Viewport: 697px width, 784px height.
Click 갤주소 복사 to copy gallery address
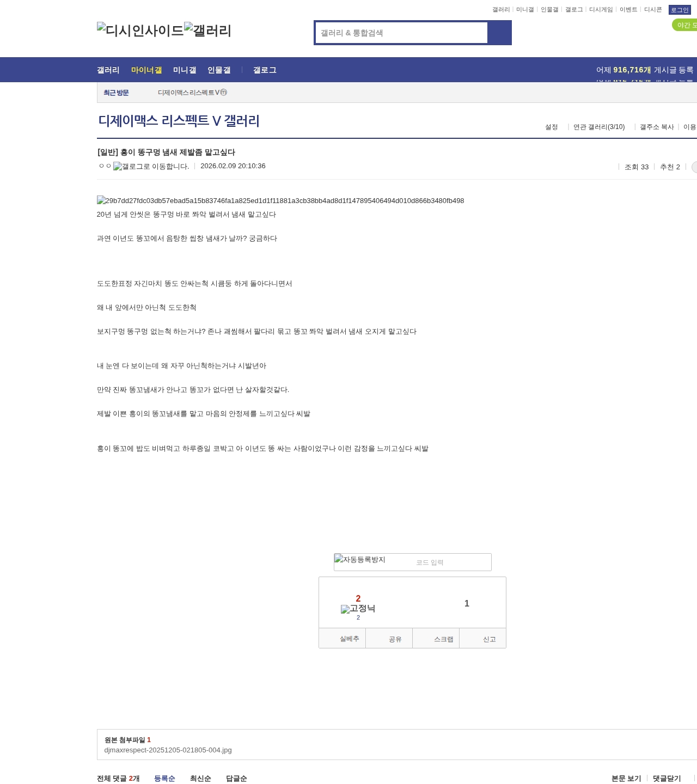(x=657, y=127)
